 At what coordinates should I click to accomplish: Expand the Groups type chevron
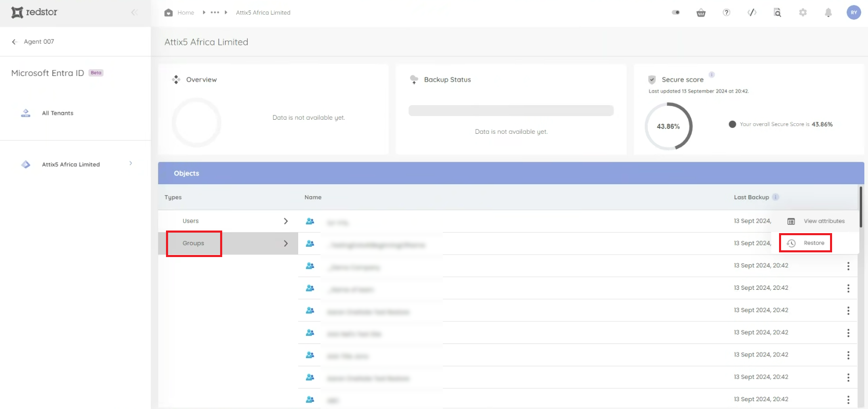click(286, 244)
